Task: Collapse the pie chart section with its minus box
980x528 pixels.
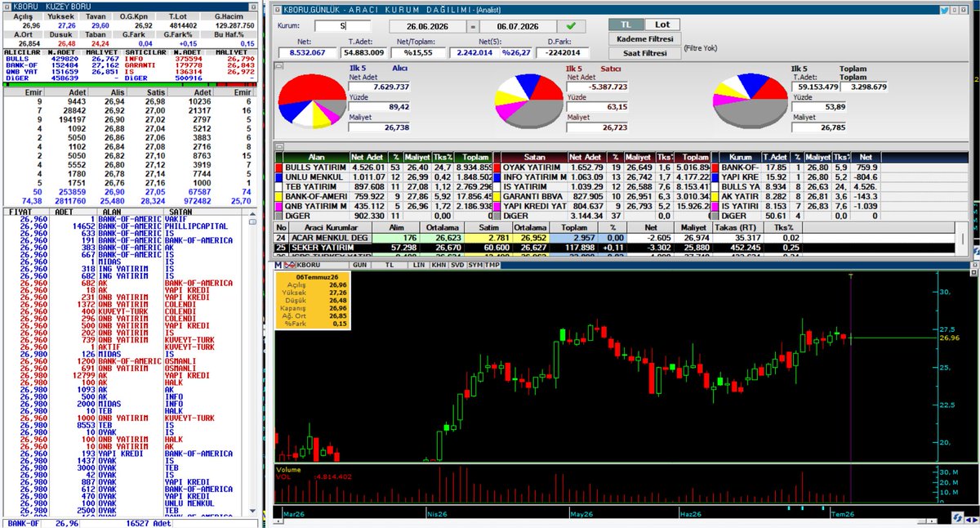Action: (x=278, y=68)
